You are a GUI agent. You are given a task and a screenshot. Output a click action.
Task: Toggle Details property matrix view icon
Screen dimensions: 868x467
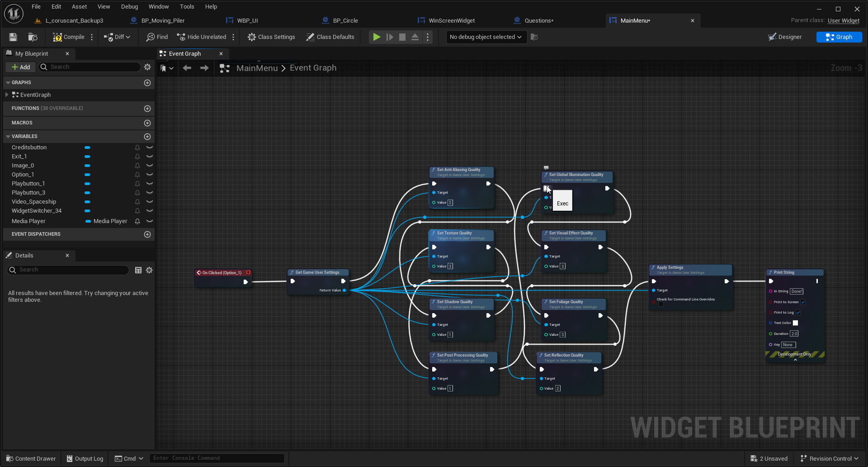138,270
